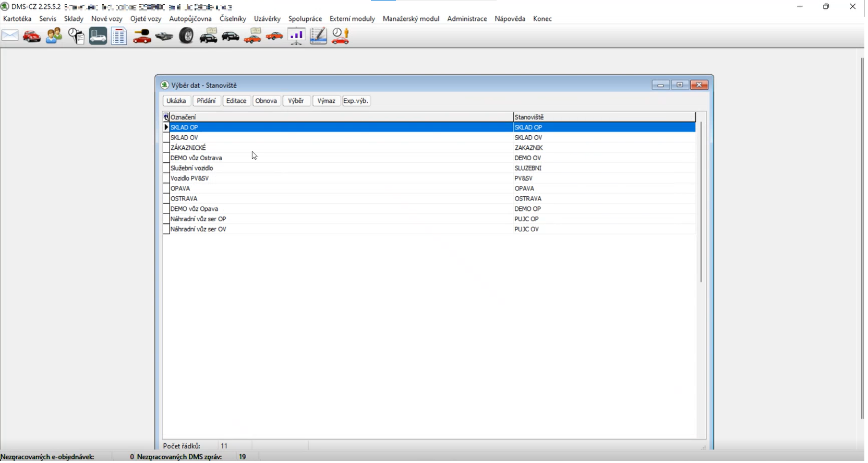Open the bar chart presentation icon
Screen dimensions: 868x463
point(296,36)
